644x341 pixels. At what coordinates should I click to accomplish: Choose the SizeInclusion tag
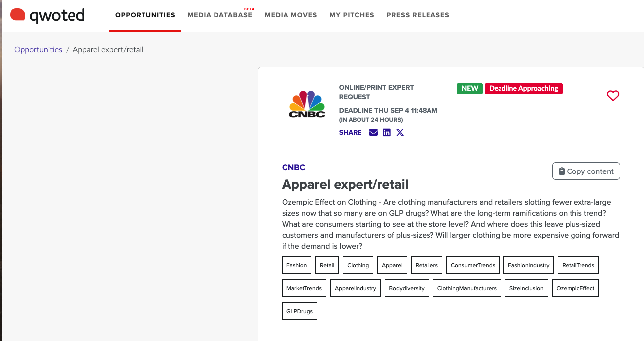[x=526, y=288]
